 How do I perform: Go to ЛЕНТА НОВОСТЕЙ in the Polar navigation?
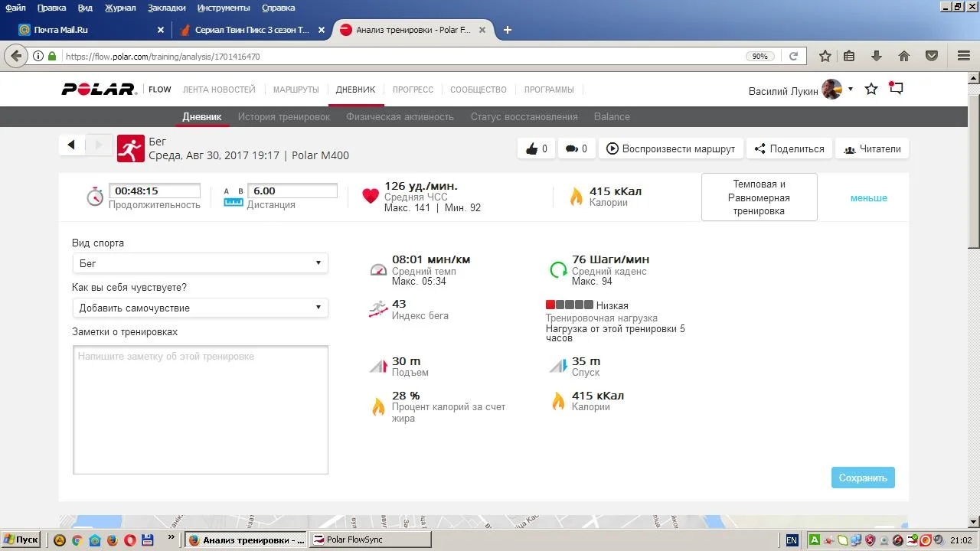pyautogui.click(x=219, y=90)
